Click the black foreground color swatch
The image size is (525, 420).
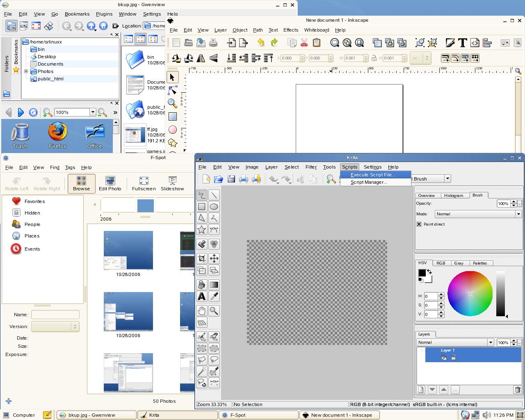coord(422,273)
